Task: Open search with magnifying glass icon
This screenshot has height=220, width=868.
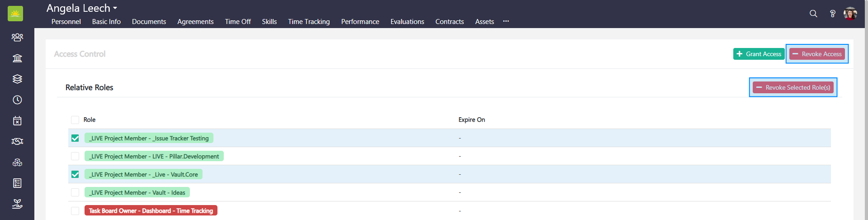Action: point(813,14)
